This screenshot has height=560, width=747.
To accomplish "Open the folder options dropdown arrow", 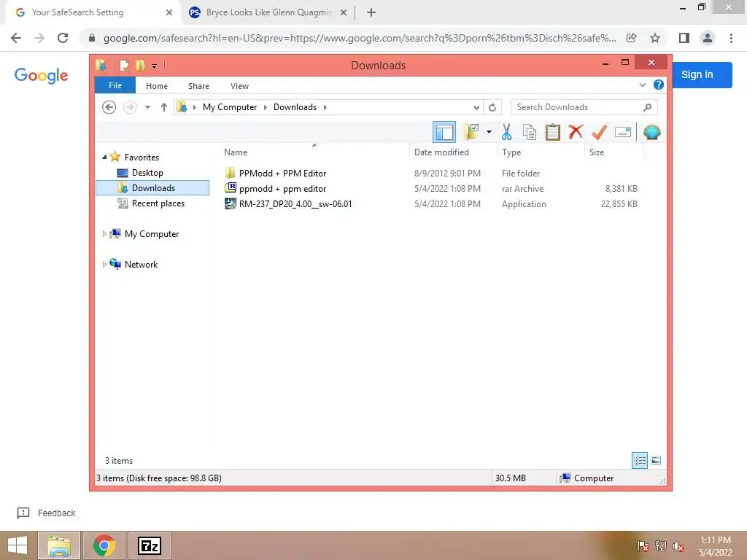I will pyautogui.click(x=489, y=132).
